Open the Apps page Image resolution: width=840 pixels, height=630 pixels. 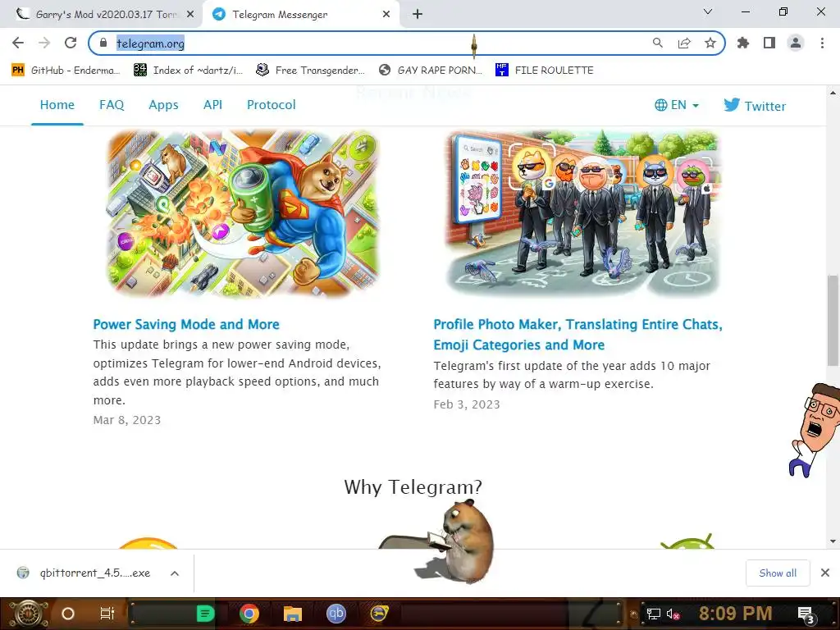pyautogui.click(x=163, y=105)
